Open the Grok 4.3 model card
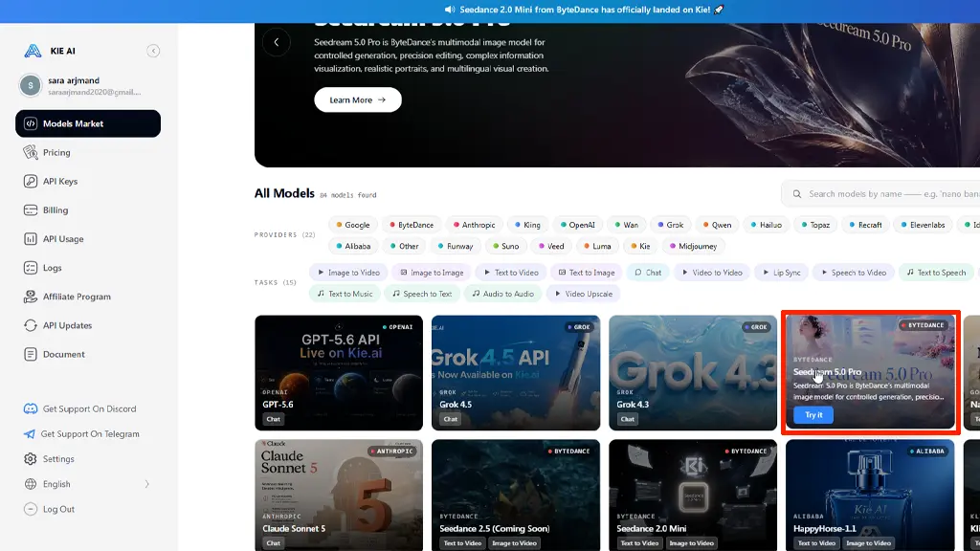Screen dimensions: 980x551 point(693,373)
